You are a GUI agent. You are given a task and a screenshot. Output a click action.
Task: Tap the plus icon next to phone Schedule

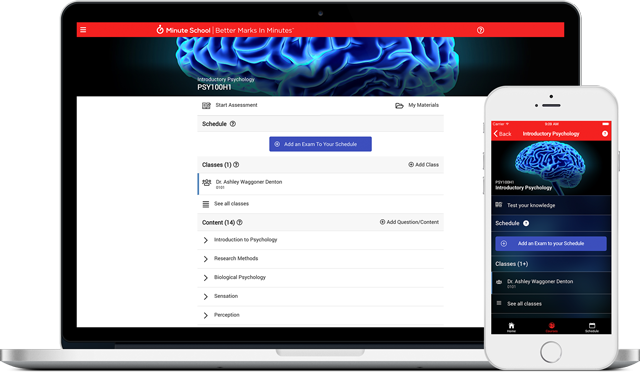point(526,223)
